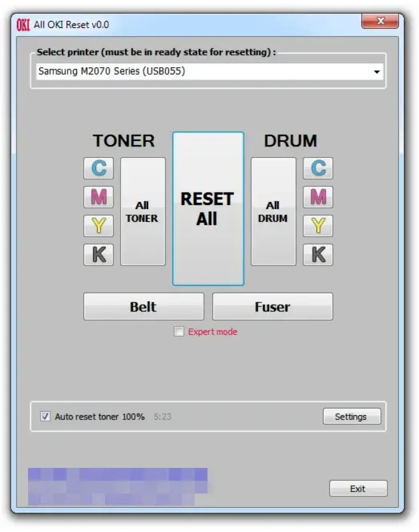Image resolution: width=419 pixels, height=532 pixels.
Task: Reset the Yellow drum counter
Action: [318, 226]
